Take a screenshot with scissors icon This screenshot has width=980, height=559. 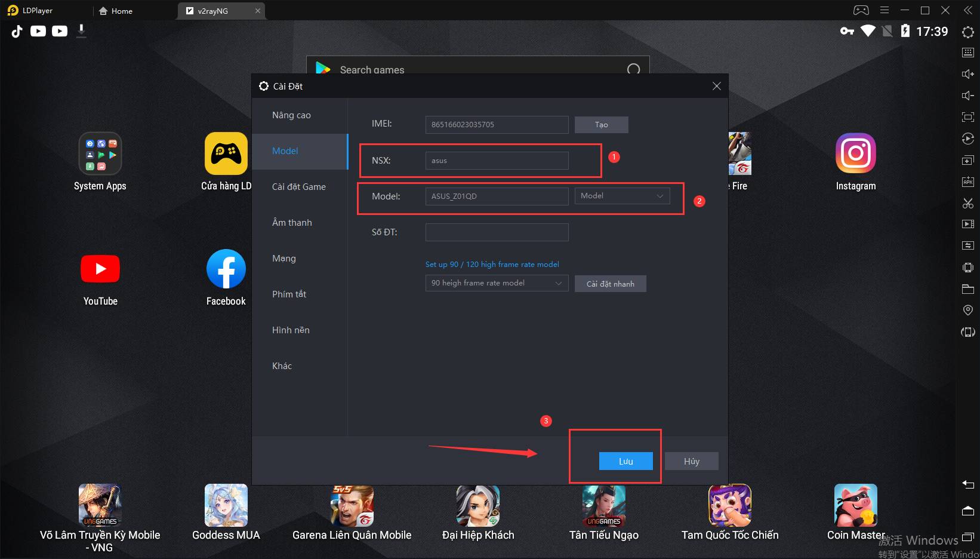tap(968, 203)
